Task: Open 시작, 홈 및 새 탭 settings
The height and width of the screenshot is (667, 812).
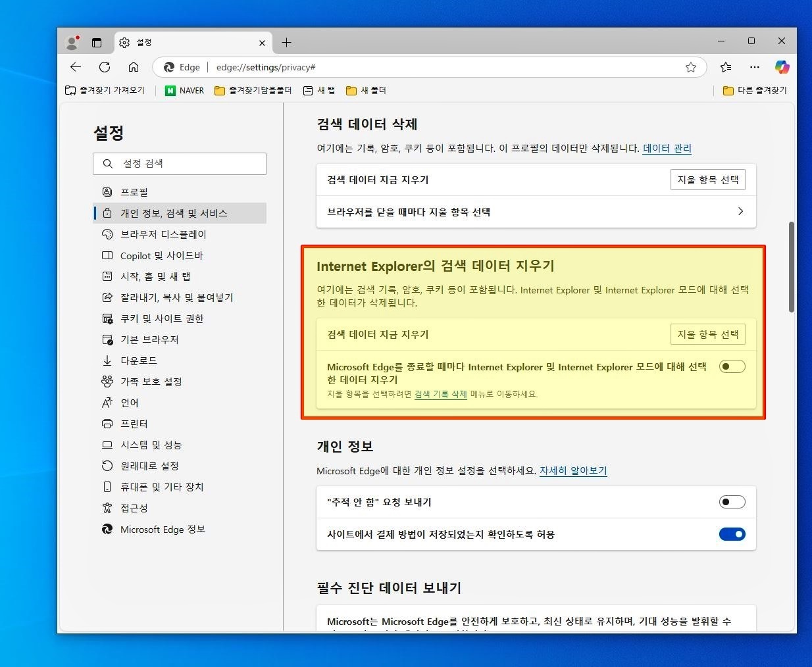Action: [180, 276]
